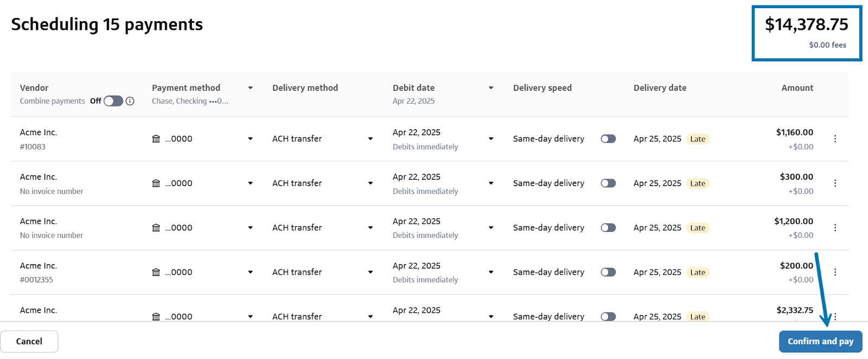Enable same-day delivery for invoice #10083

pos(608,139)
